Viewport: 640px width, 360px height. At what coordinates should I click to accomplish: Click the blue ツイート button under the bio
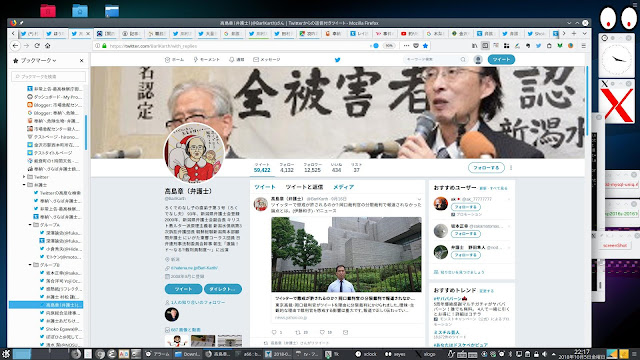point(183,289)
